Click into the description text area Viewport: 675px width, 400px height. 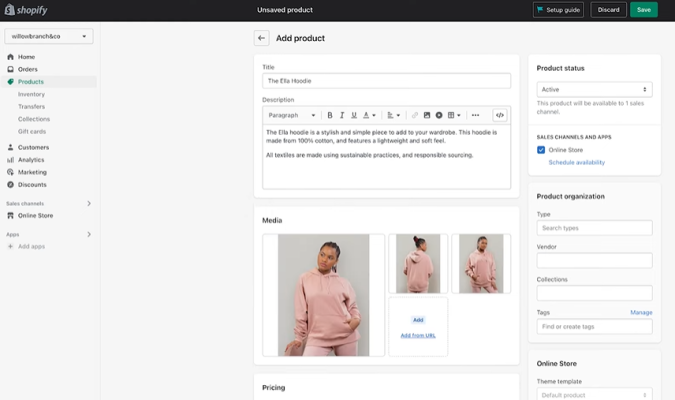(x=386, y=157)
